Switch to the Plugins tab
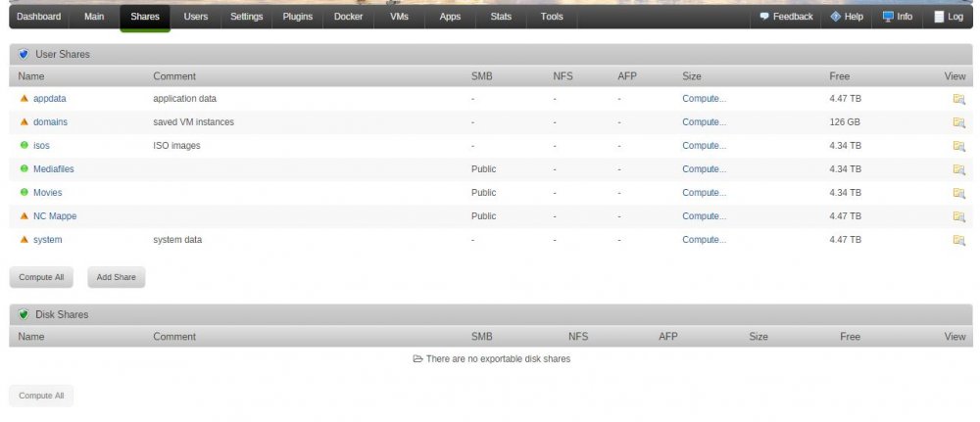Viewport: 980px width, 422px height. click(x=298, y=17)
